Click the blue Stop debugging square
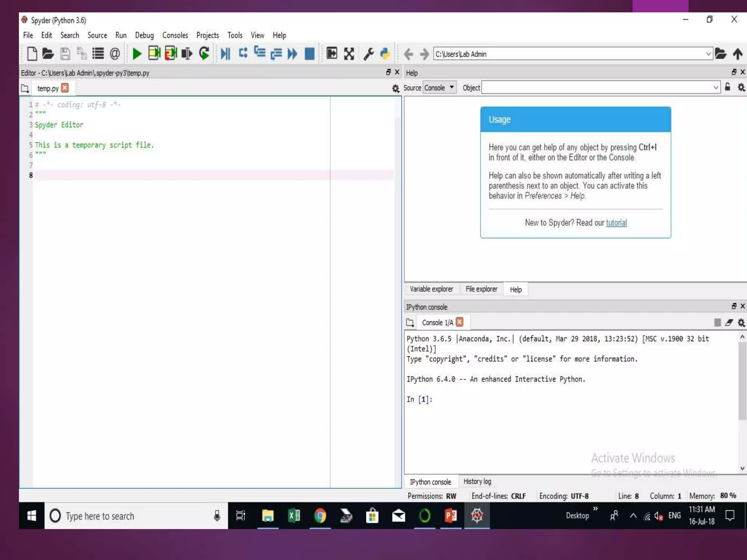This screenshot has height=560, width=747. 309,54
